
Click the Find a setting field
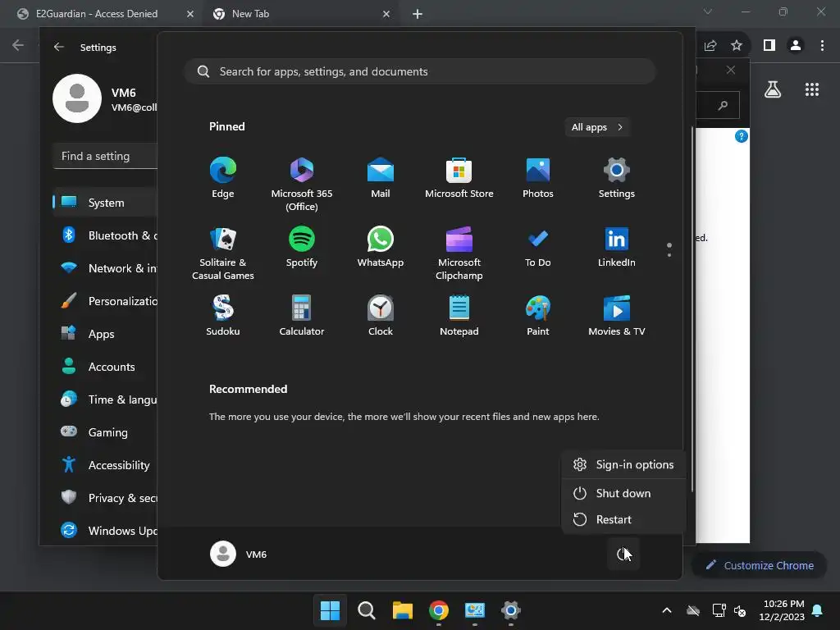click(x=105, y=156)
